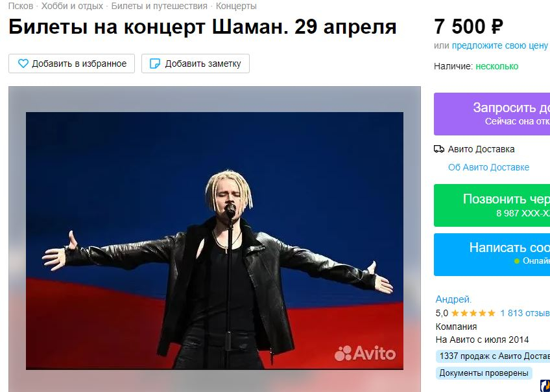Click the five-star rating icons
This screenshot has height=392, width=550.
pyautogui.click(x=473, y=313)
